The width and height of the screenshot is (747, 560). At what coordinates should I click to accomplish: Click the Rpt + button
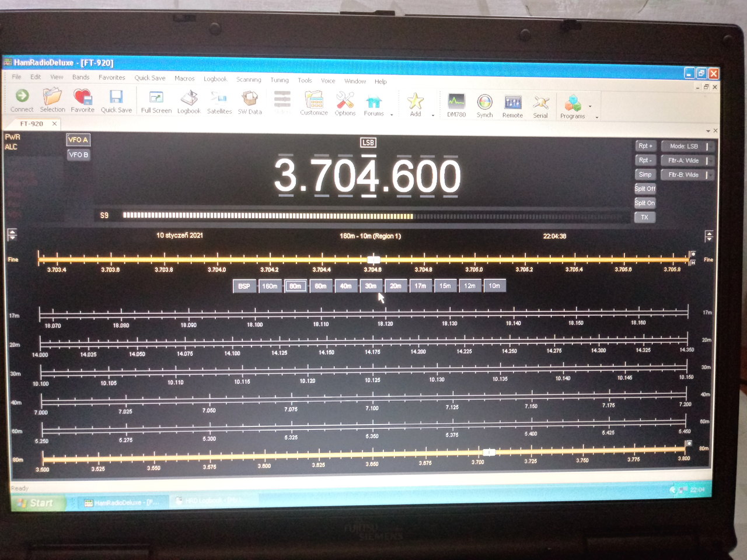coord(645,146)
